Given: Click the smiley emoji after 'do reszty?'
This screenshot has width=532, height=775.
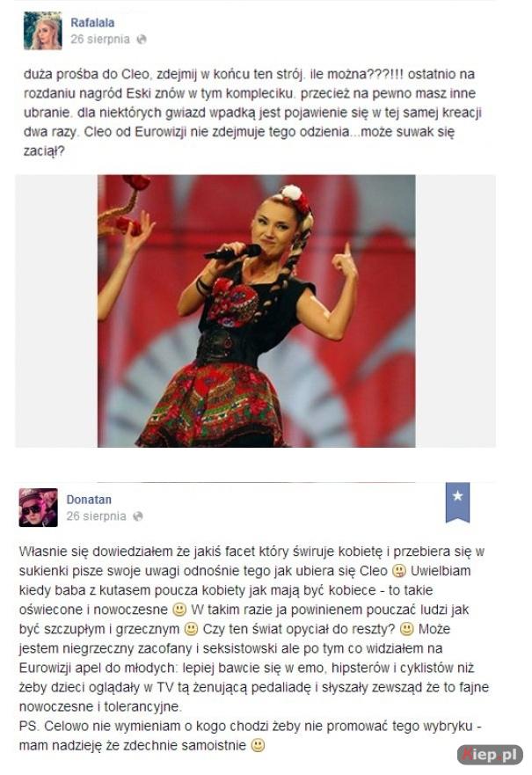Looking at the screenshot, I should [406, 629].
